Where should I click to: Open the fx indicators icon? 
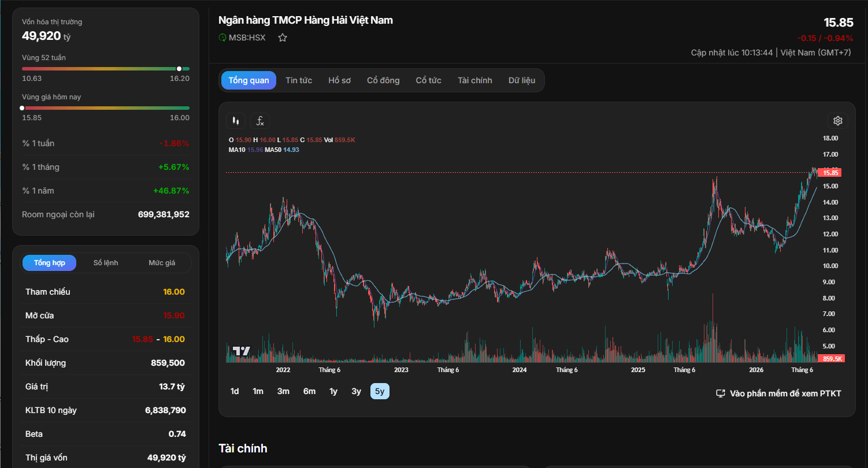point(260,121)
